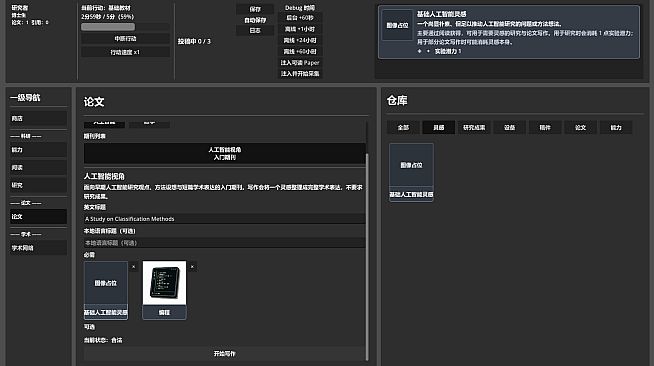Open 能力 in the left navigation
654x366 pixels.
38,150
